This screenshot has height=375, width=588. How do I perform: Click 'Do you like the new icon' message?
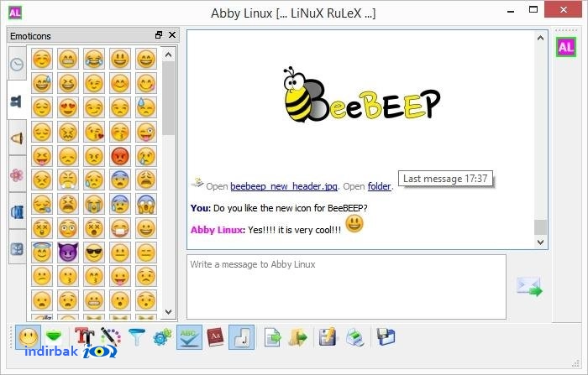(291, 208)
